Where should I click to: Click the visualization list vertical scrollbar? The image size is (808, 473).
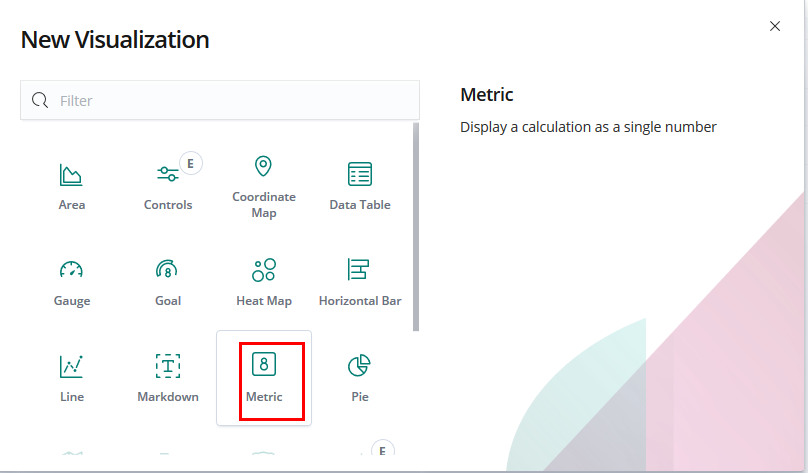click(x=416, y=227)
